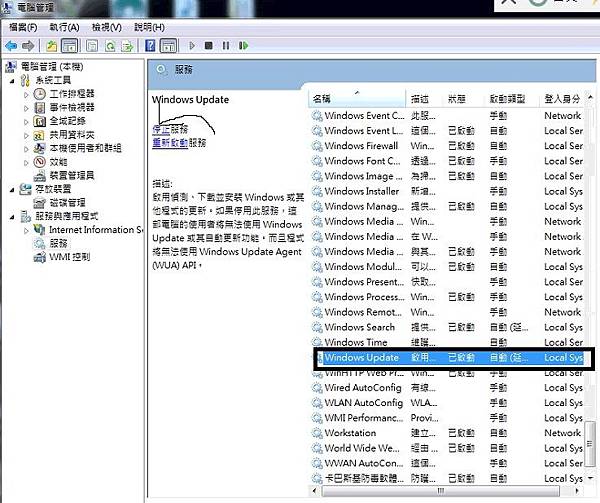
Task: Select the Windows Time service row
Action: [x=448, y=342]
